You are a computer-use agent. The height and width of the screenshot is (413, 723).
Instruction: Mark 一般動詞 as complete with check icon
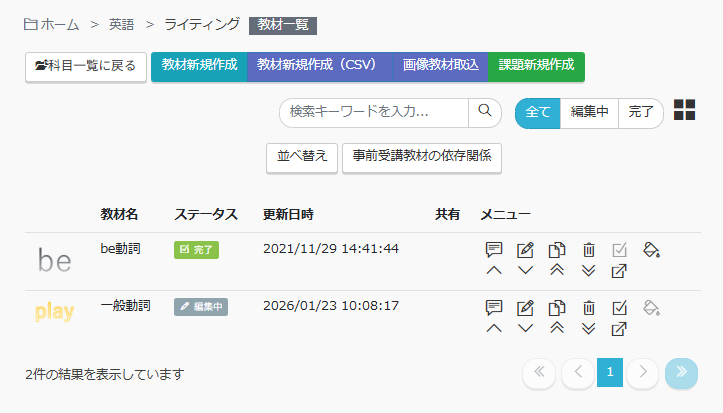(x=620, y=307)
